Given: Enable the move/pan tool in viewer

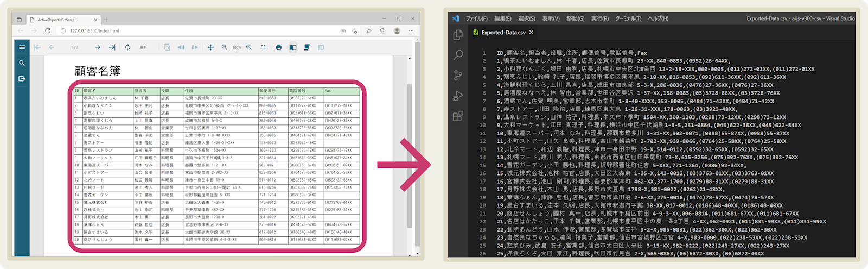Looking at the screenshot, I should (210, 47).
